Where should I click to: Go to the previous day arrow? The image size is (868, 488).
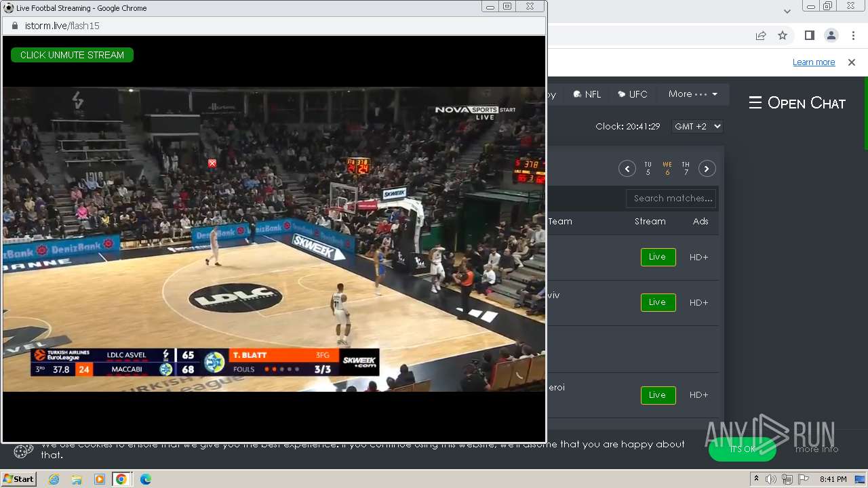coord(627,169)
